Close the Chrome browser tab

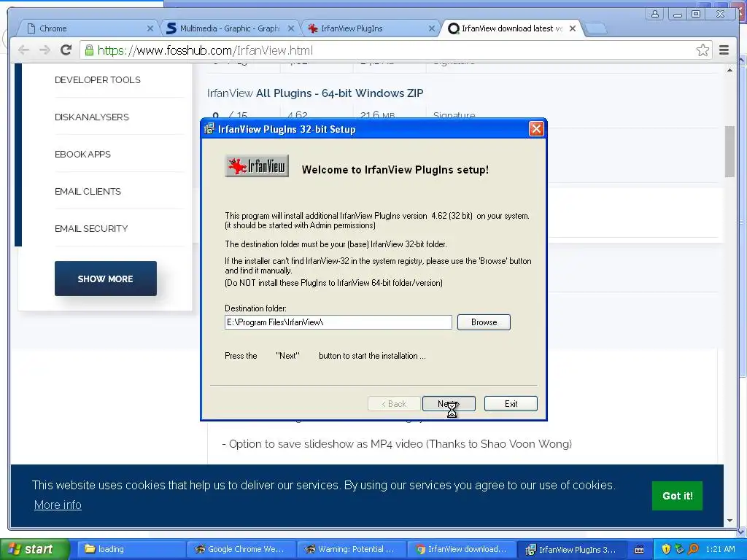pos(150,28)
